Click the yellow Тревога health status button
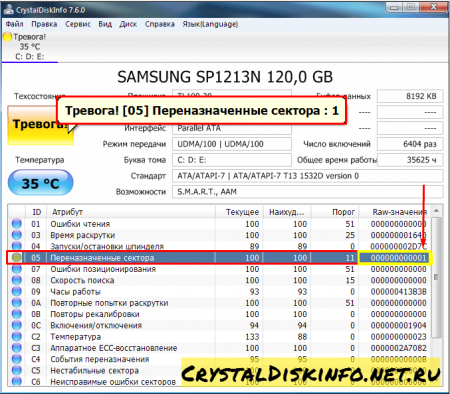Screen dimensions: 450x394 coord(40,125)
